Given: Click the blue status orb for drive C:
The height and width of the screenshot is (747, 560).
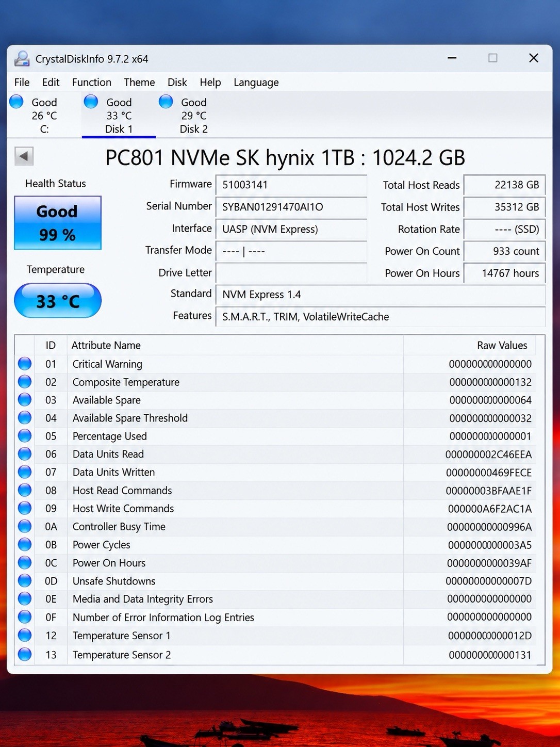Looking at the screenshot, I should tap(17, 102).
